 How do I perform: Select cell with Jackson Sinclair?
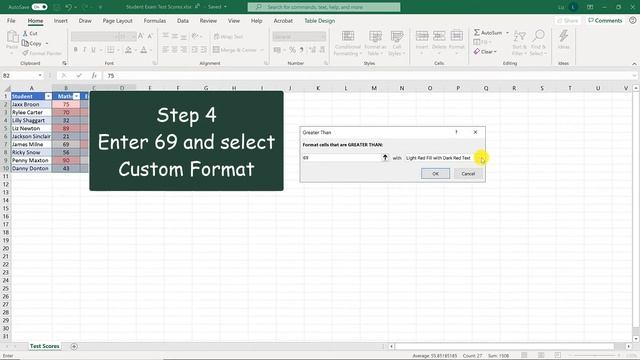(x=31, y=136)
